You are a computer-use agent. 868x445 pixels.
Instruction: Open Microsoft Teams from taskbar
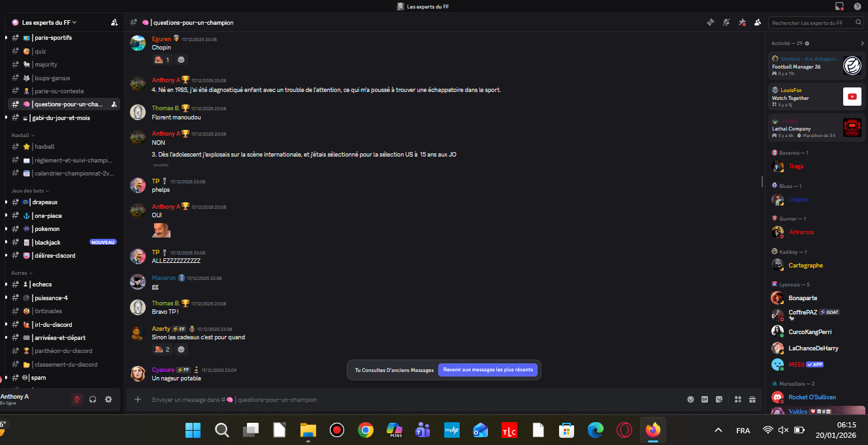(x=423, y=430)
